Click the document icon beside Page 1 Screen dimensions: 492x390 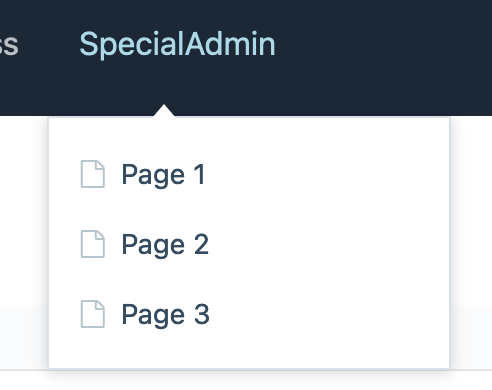point(93,174)
